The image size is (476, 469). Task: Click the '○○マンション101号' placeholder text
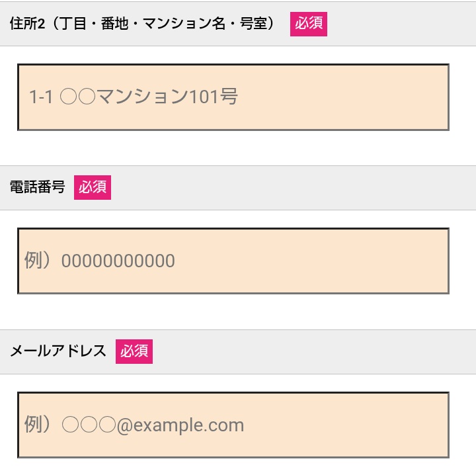(149, 98)
